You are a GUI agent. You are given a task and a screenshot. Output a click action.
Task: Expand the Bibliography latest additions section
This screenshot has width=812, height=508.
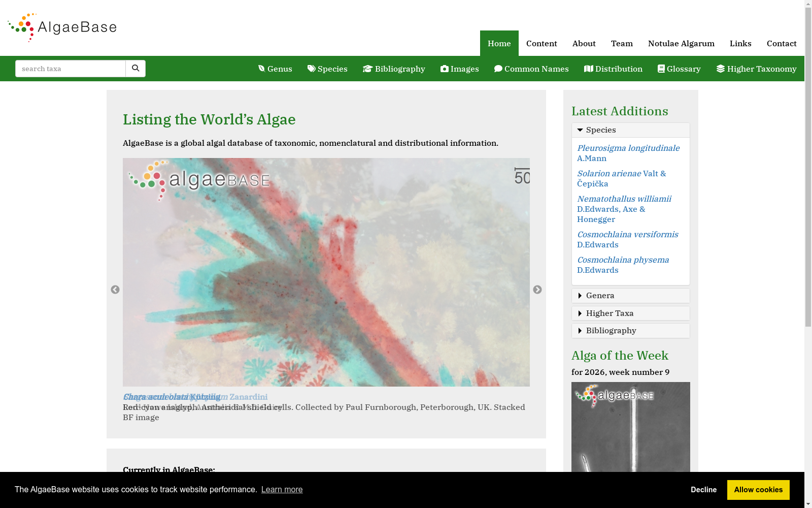point(631,331)
